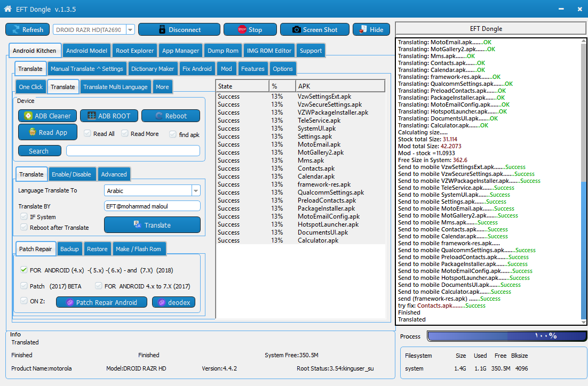Viewport: 588px width, 386px height.
Task: Click the home icon in title bar
Action: (7, 9)
